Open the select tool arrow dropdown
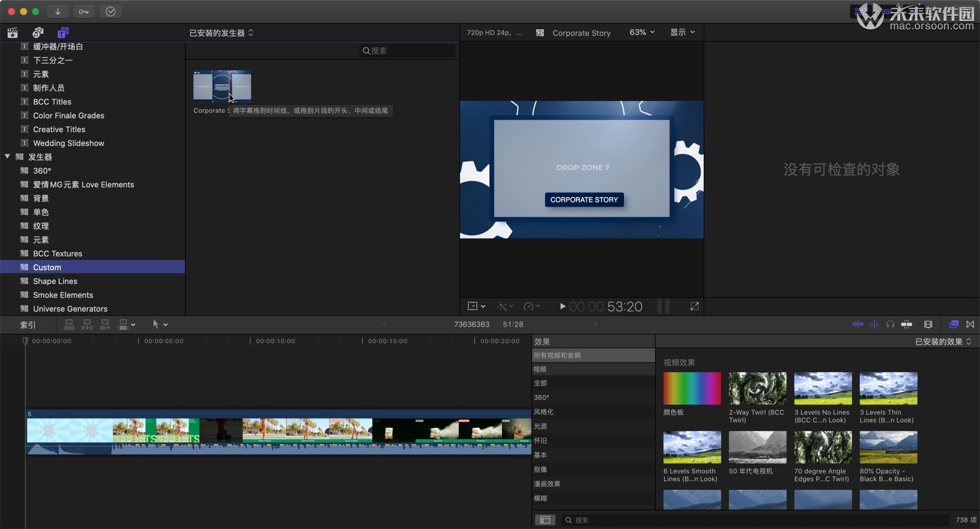The image size is (980, 529). click(x=160, y=324)
